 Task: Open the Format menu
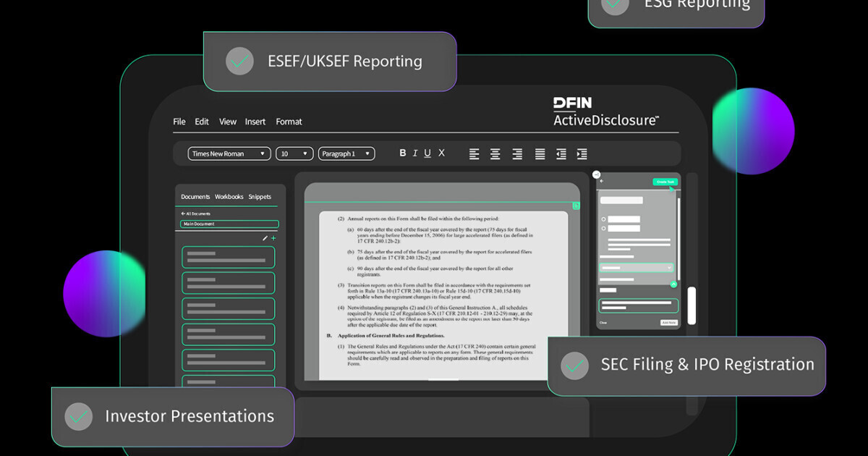point(289,122)
